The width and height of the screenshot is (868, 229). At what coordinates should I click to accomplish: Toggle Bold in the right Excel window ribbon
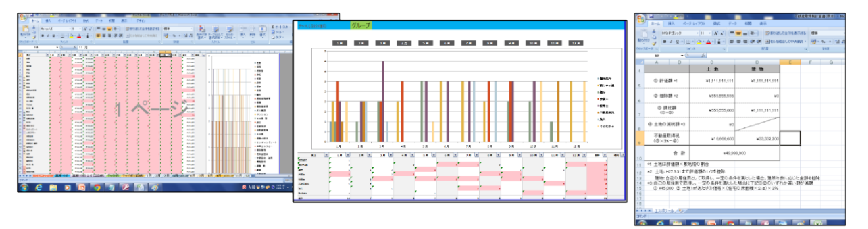[664, 41]
